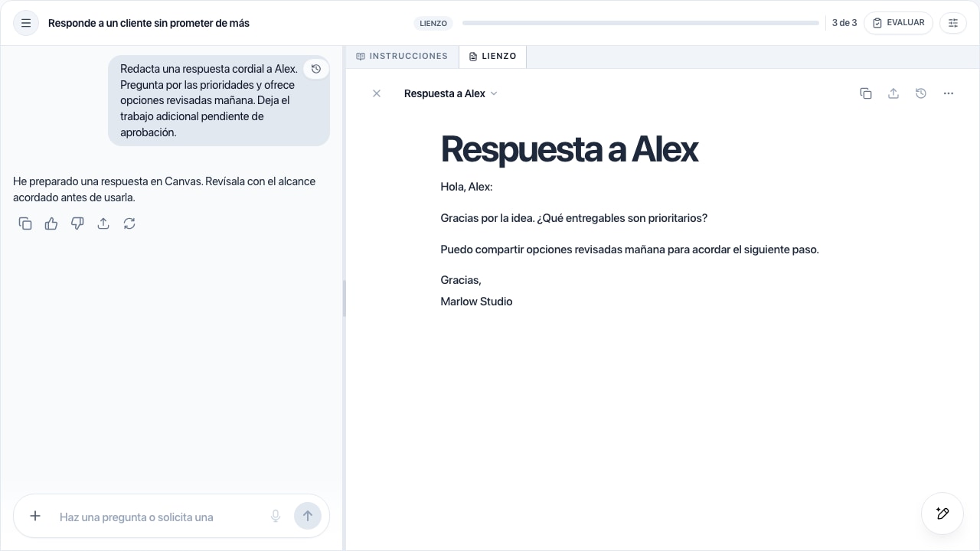Click the line "Hola, Alex:"
The image size is (980, 551).
pyautogui.click(x=467, y=187)
